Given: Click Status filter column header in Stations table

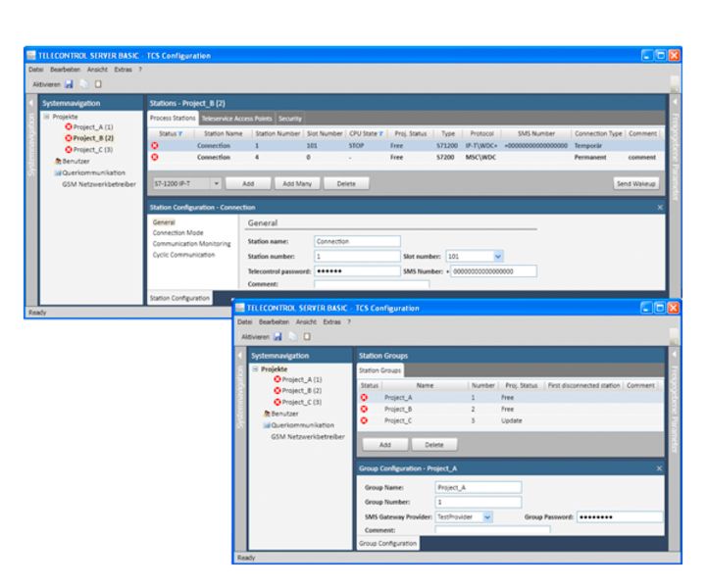Looking at the screenshot, I should [x=171, y=133].
